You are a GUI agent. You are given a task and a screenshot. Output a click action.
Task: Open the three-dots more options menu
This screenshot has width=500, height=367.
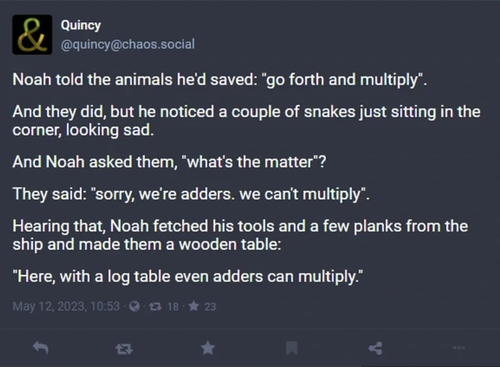point(459,348)
